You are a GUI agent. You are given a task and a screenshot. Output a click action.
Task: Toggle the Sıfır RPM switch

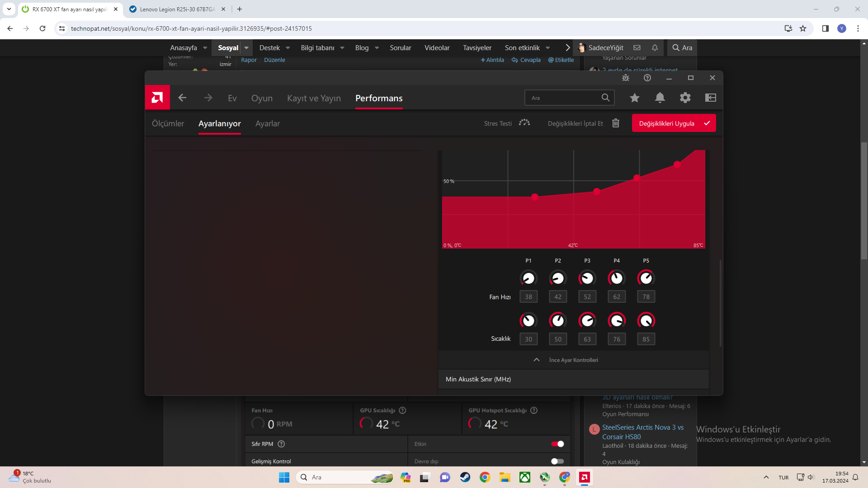point(557,444)
